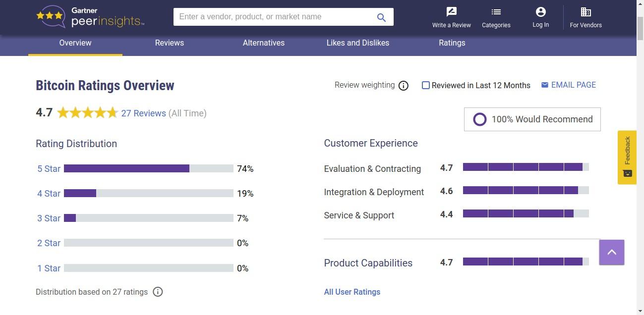
Task: Click the 74% value
Action: click(x=245, y=169)
